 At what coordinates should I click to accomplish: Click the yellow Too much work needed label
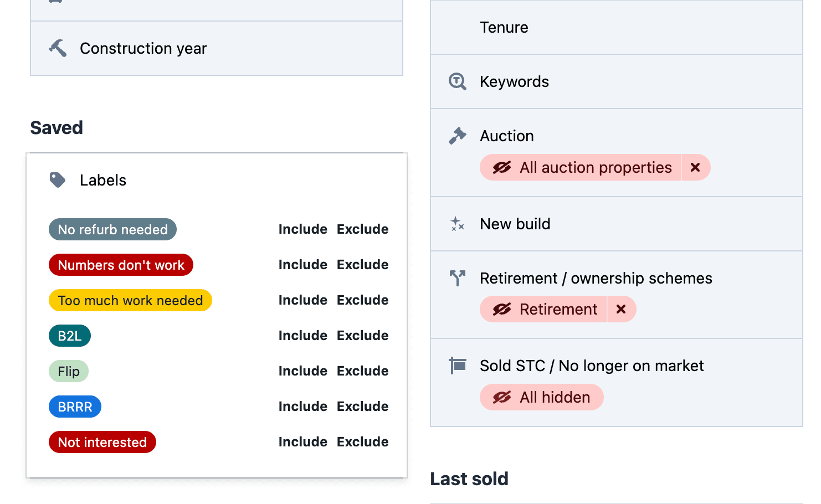click(130, 300)
